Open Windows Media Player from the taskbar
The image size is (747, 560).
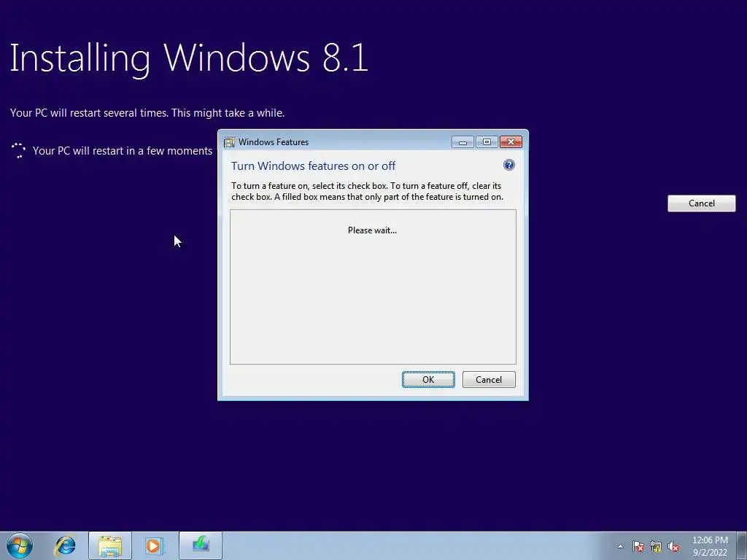153,545
